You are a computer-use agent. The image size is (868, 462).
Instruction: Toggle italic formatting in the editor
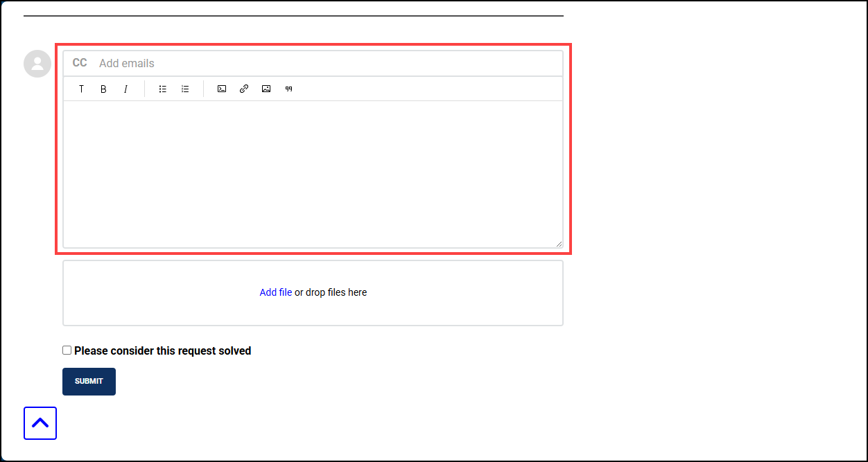pyautogui.click(x=125, y=89)
